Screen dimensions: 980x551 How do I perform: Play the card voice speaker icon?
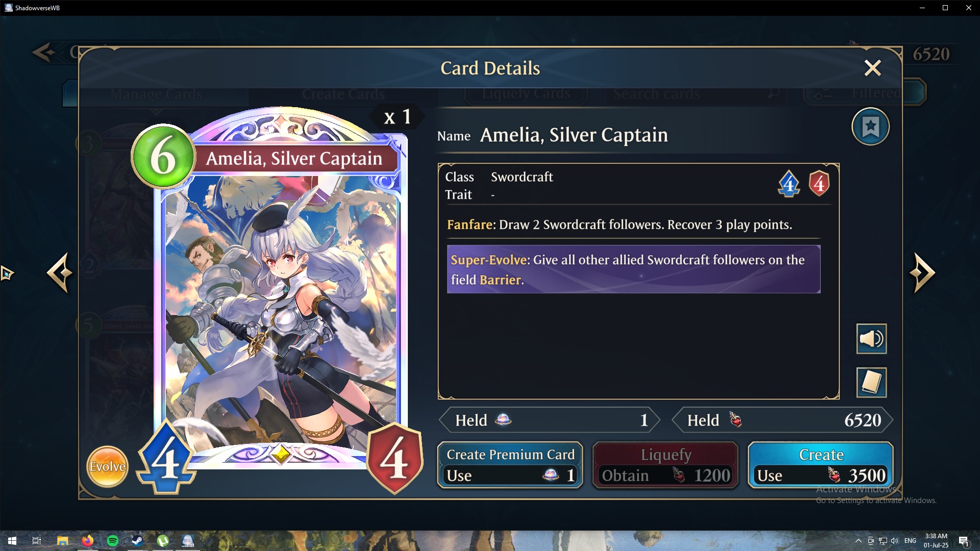tap(871, 339)
